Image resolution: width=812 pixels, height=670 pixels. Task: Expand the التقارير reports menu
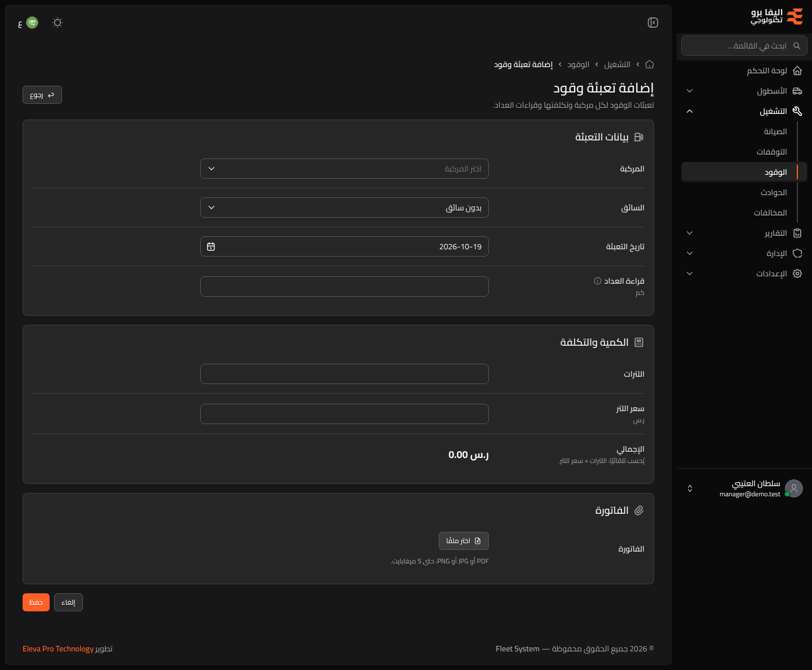744,233
